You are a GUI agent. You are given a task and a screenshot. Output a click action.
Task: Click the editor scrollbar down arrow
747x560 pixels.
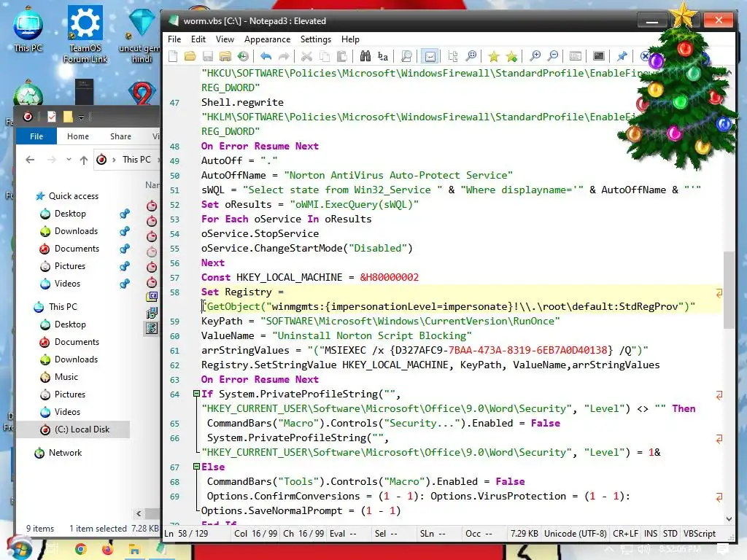(729, 519)
